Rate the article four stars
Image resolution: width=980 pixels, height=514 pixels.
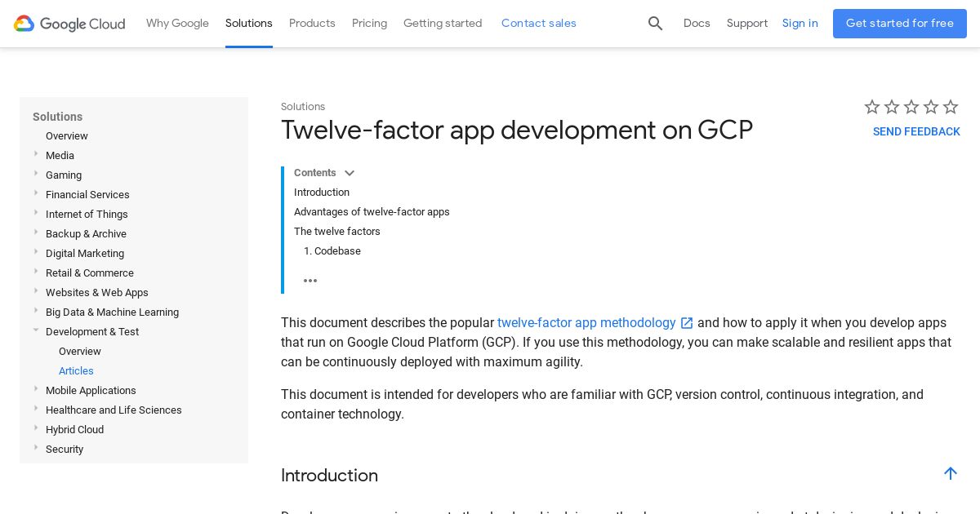931,107
